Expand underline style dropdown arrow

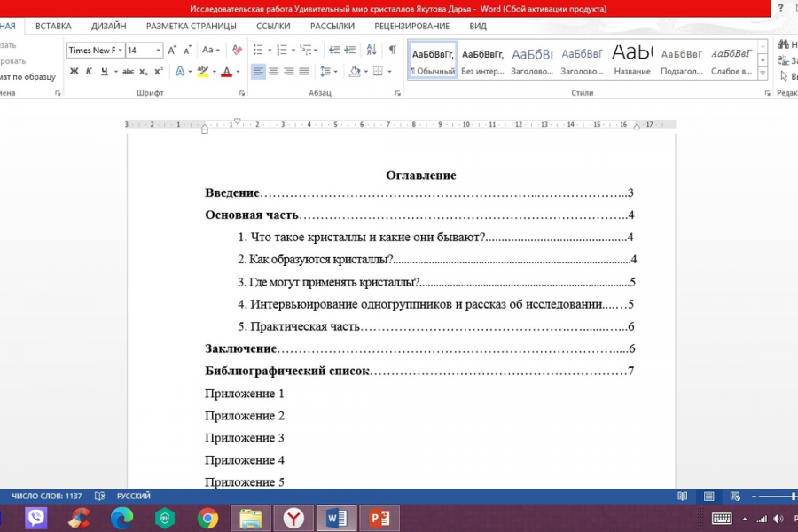point(116,71)
